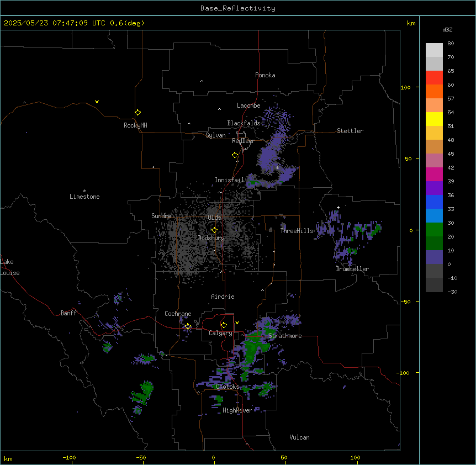This screenshot has width=476, height=465.
Task: Select the dark green 20 dBZ legend swatch
Action: tap(434, 244)
